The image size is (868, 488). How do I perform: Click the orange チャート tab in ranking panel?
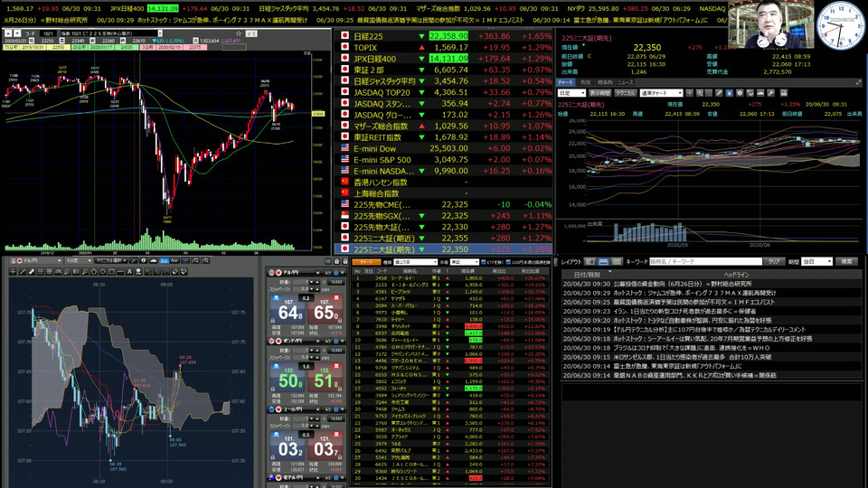coord(366,262)
